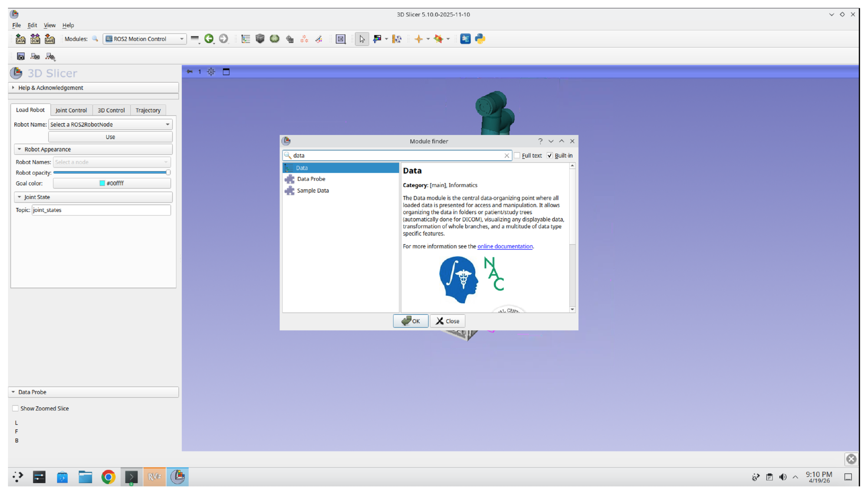Click the crosshair toggle in the toolbar
The image size is (868, 494).
(419, 39)
